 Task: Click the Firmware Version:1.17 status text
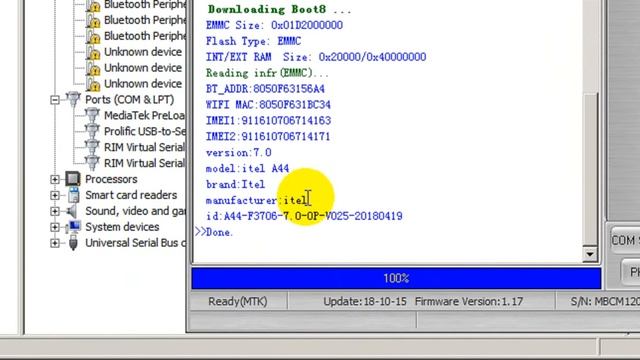[x=469, y=302]
